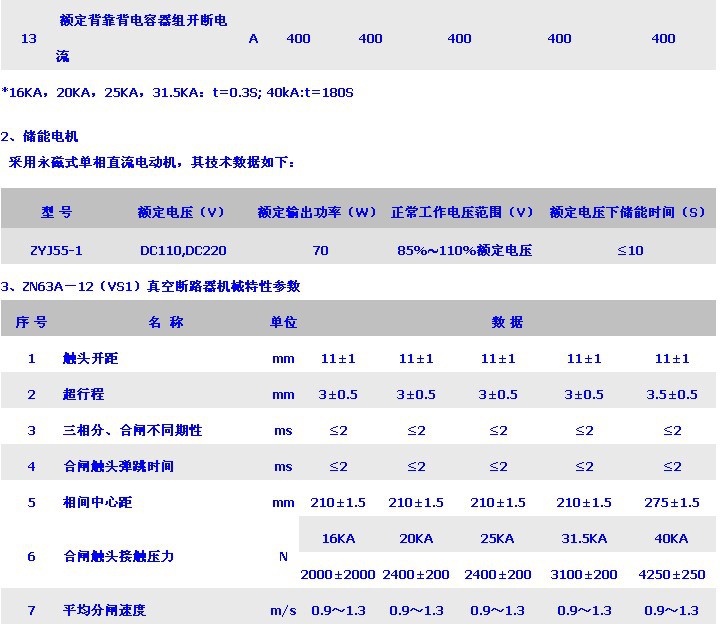Click the 三相分、合闸不同期性 row name
Viewport: 721px width, 624px height.
132,430
